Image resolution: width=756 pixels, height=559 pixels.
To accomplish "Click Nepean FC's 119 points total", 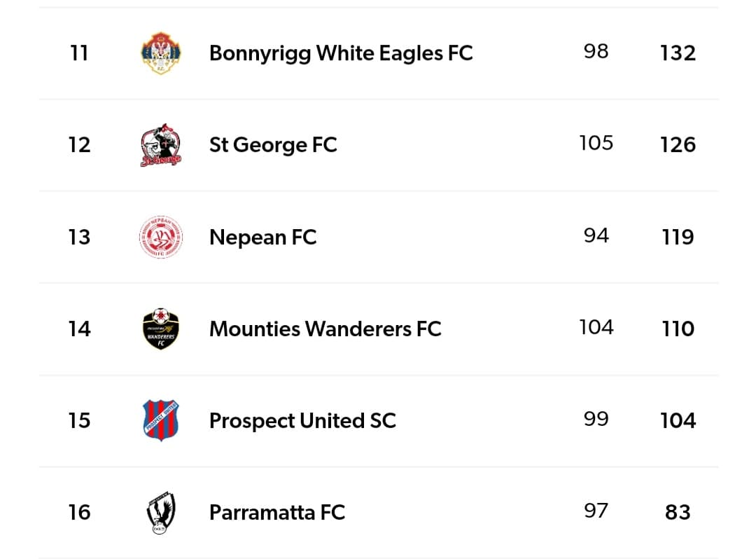I will 678,237.
